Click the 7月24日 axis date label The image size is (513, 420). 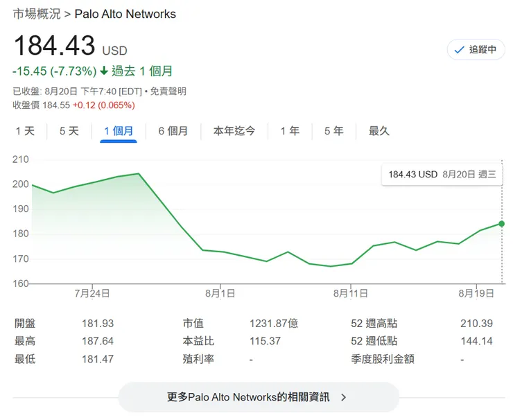click(92, 293)
